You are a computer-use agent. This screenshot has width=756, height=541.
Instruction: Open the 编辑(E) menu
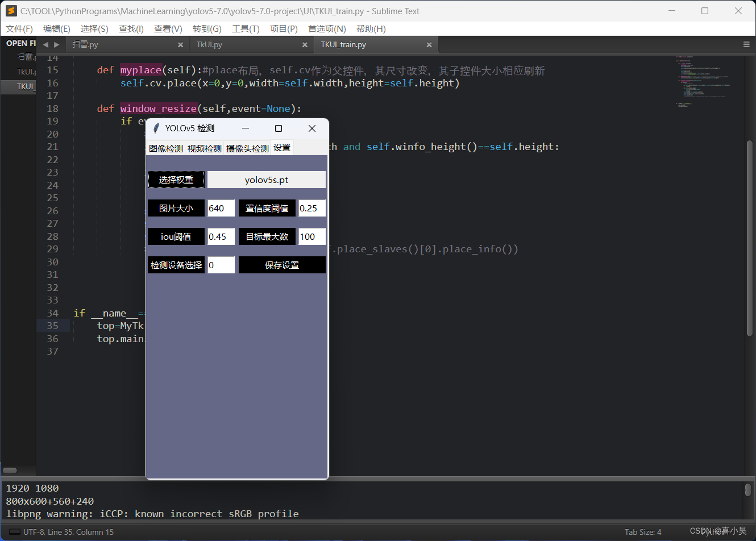(x=57, y=29)
